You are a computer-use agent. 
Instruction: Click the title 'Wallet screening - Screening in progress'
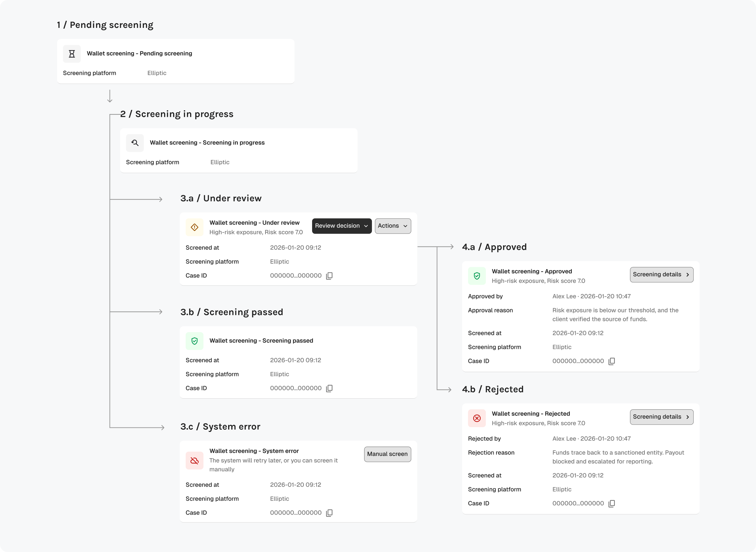click(207, 143)
